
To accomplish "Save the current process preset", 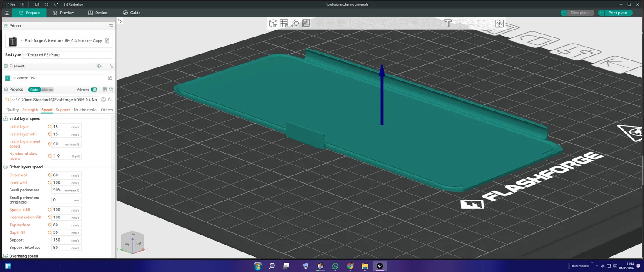I will (x=103, y=100).
